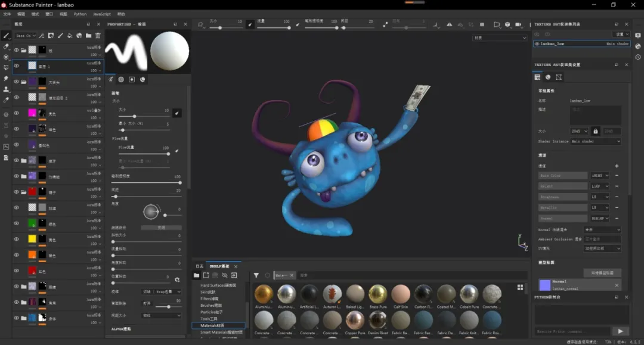Select the Eraser tool in left toolbar

coord(6,46)
